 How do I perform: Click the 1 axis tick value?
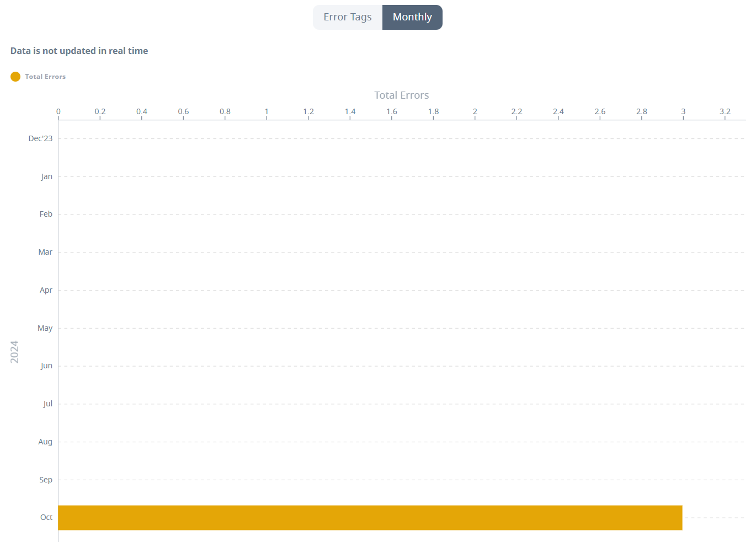[267, 111]
